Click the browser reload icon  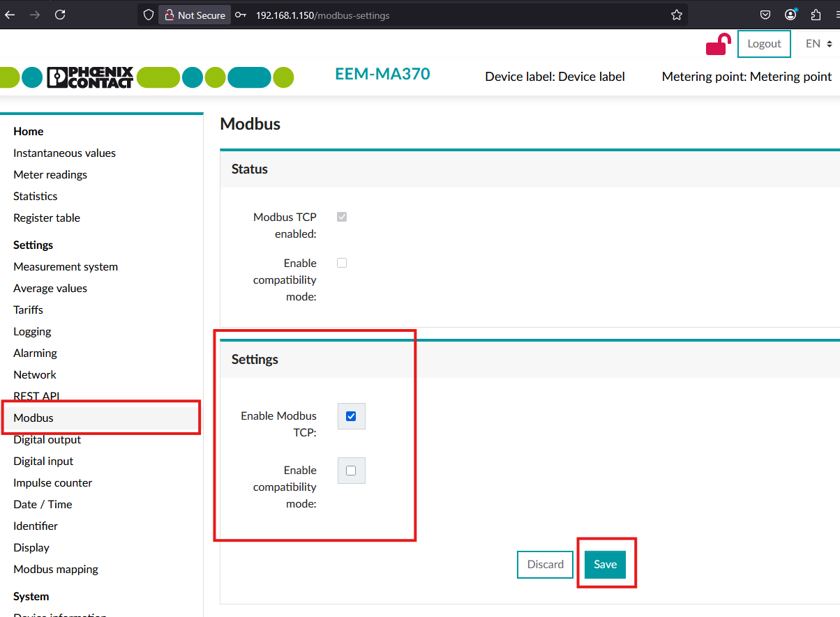coord(60,15)
